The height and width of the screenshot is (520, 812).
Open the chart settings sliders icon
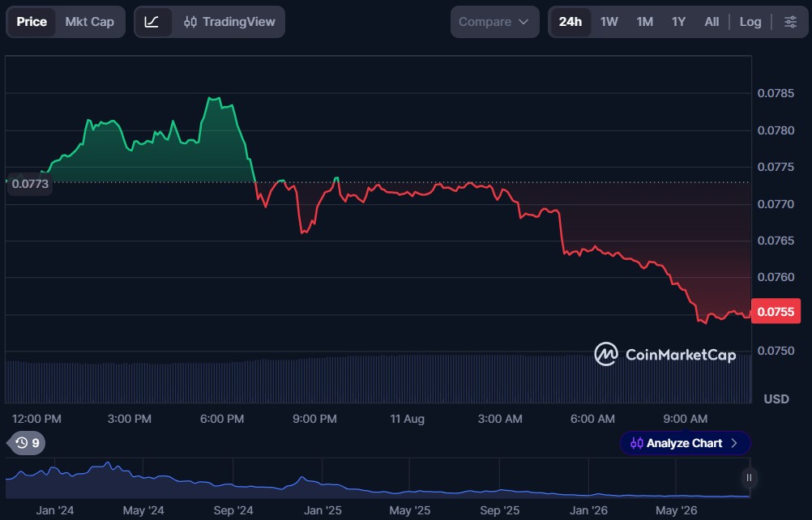pos(790,22)
